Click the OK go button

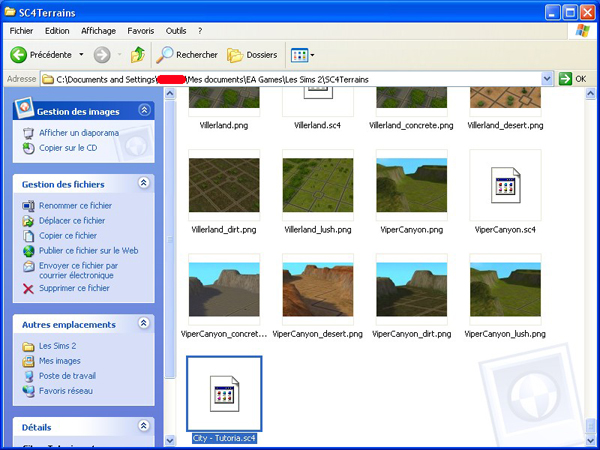pos(573,79)
